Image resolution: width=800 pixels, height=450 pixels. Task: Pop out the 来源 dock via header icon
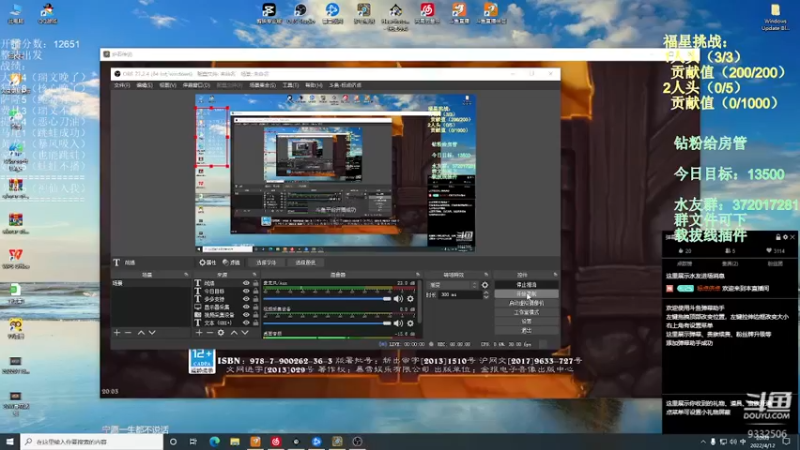(255, 274)
